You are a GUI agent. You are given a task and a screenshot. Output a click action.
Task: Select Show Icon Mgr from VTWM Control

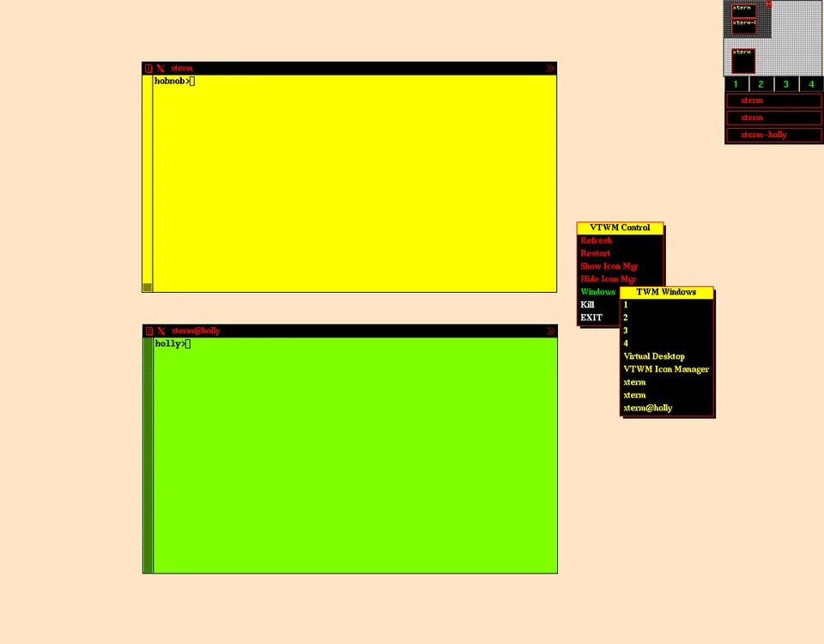tap(620, 266)
